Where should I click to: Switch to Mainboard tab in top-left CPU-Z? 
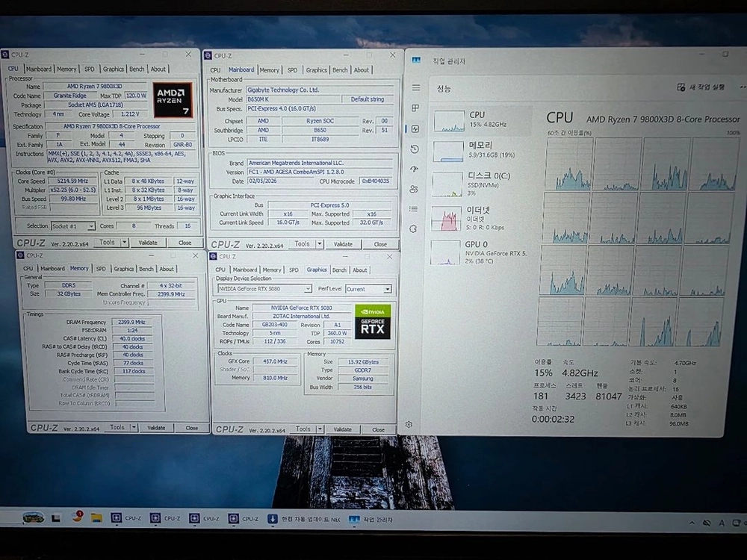[x=39, y=69]
